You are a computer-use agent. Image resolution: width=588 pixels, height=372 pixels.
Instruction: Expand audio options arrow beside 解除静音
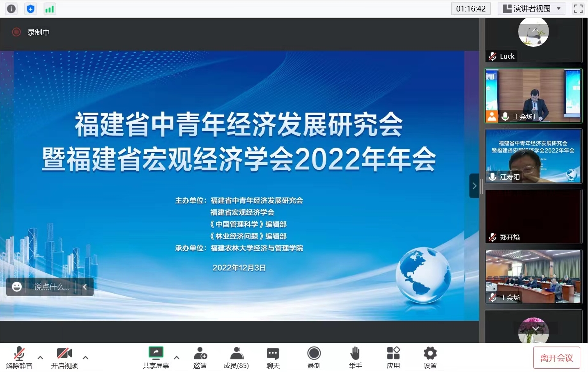click(40, 357)
